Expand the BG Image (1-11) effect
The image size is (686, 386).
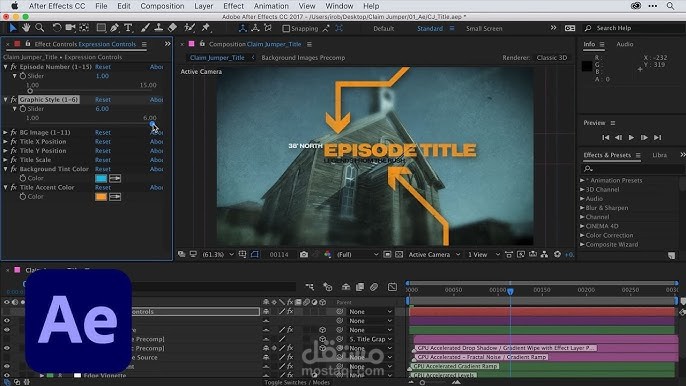click(6, 132)
